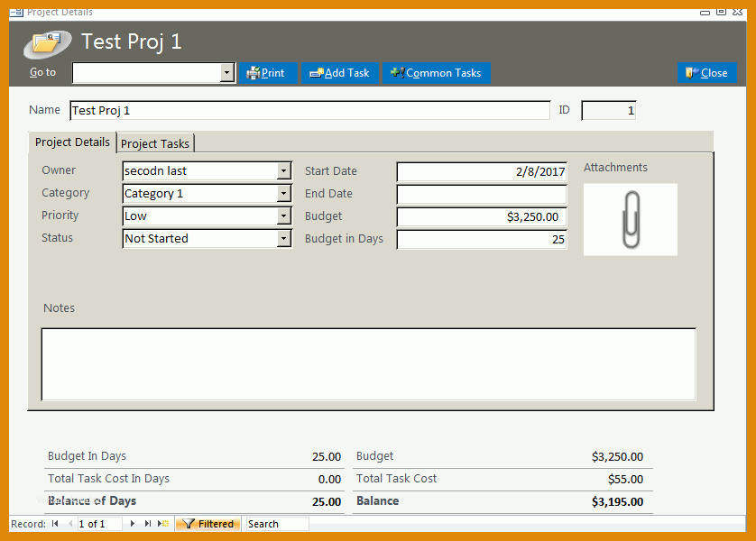The height and width of the screenshot is (541, 756).
Task: Click inside the Notes text box
Action: [x=369, y=364]
